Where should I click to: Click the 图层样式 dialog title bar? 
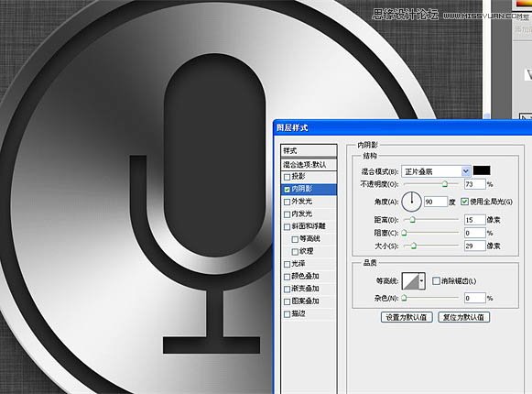click(402, 127)
